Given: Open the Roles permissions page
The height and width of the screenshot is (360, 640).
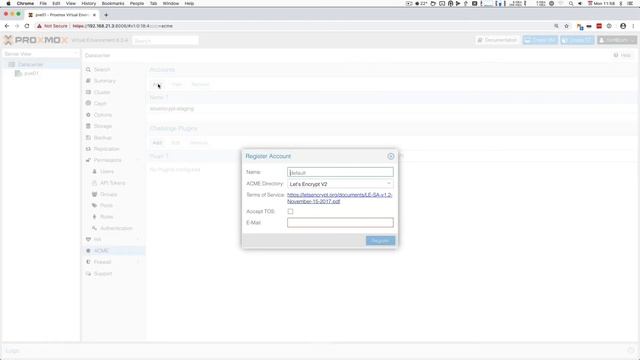Looking at the screenshot, I should (x=107, y=217).
